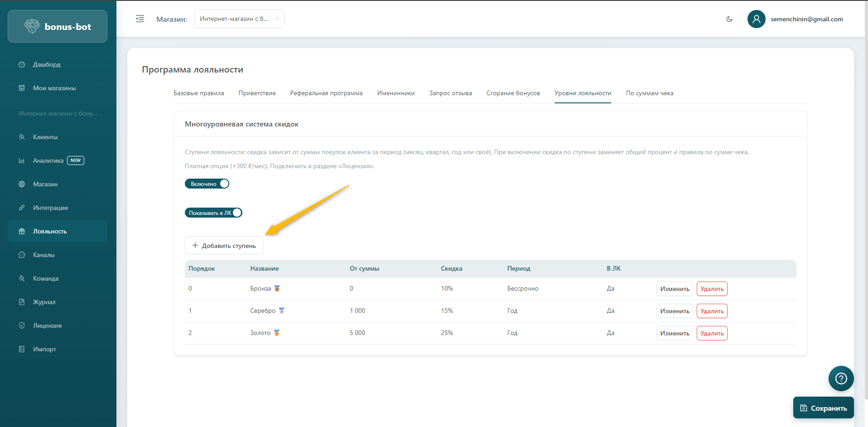Screen dimensions: 868x427
Task: Switch to the Базовые правила tab
Action: tap(198, 93)
